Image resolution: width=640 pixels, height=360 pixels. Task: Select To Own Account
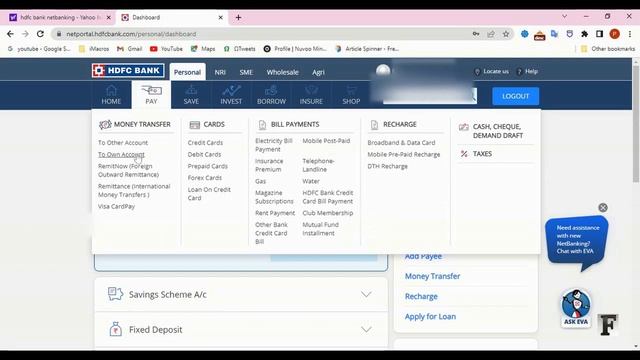click(x=121, y=155)
